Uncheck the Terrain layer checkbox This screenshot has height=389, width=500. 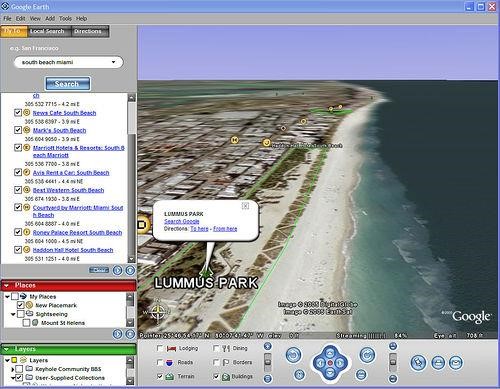point(160,376)
